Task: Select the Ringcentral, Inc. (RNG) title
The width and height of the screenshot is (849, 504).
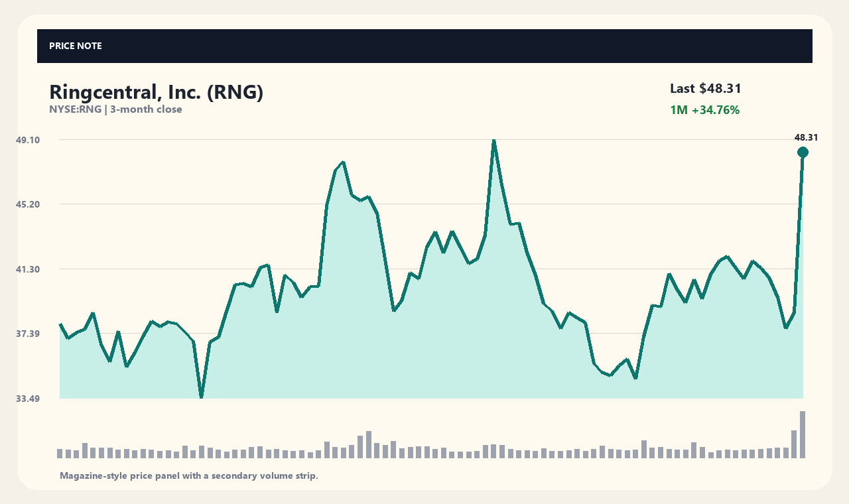Action: point(157,92)
